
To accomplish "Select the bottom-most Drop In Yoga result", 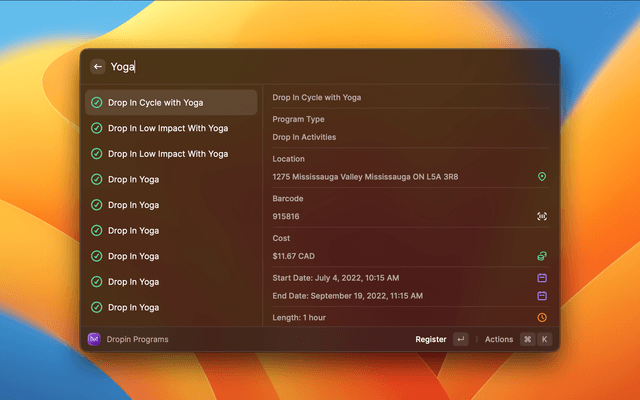I will click(170, 307).
